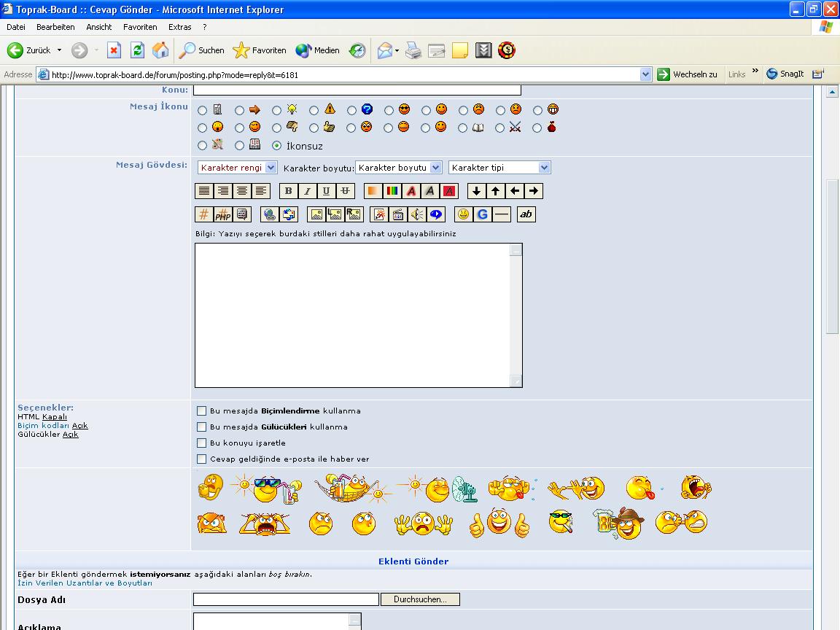Select the 'İkonsuz' radio button

click(276, 146)
